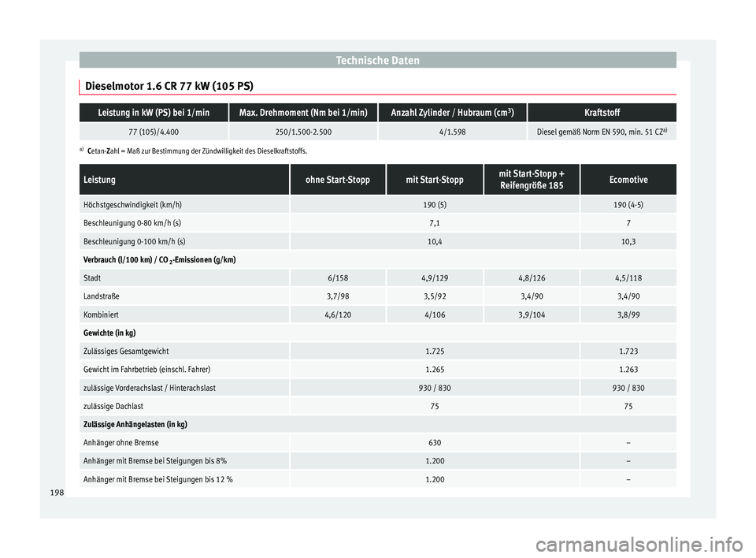
Task: Select the 'Kombiniert' row label
Action: (x=101, y=314)
